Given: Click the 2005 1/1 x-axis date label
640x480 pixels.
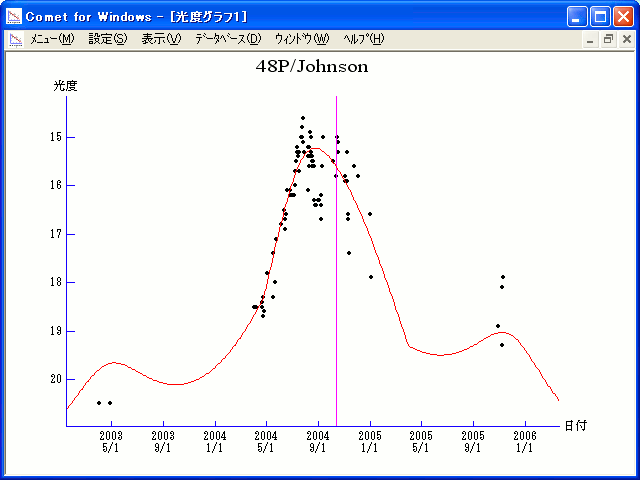Looking at the screenshot, I should [370, 442].
